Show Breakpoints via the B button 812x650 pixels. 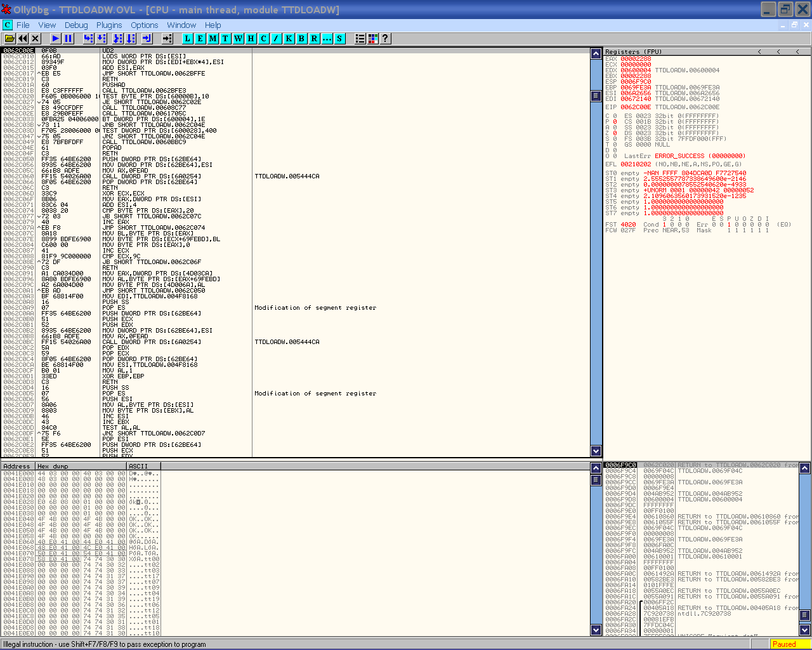point(301,39)
